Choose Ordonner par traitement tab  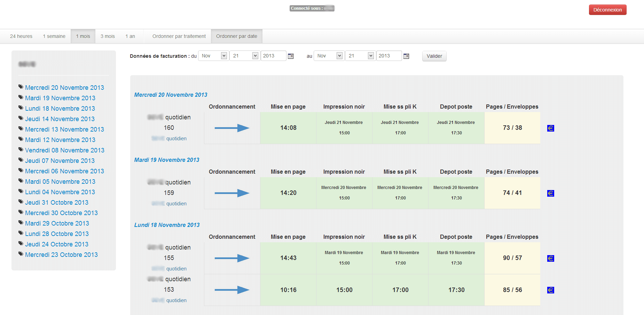(179, 36)
